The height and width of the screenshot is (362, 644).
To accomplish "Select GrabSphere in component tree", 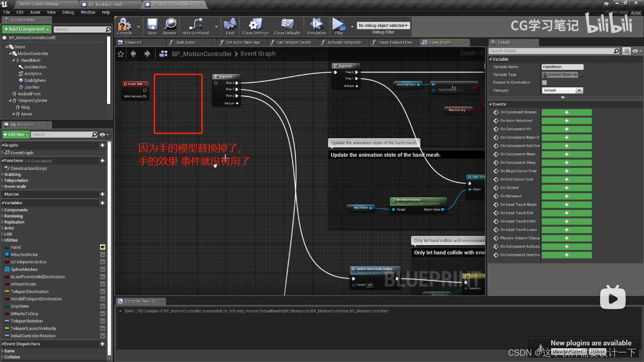I will click(35, 81).
